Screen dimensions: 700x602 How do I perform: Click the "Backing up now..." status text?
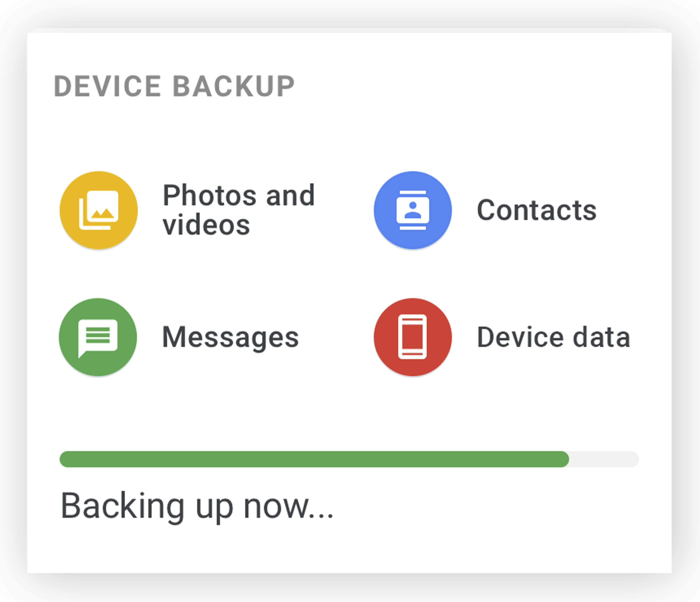point(197,506)
